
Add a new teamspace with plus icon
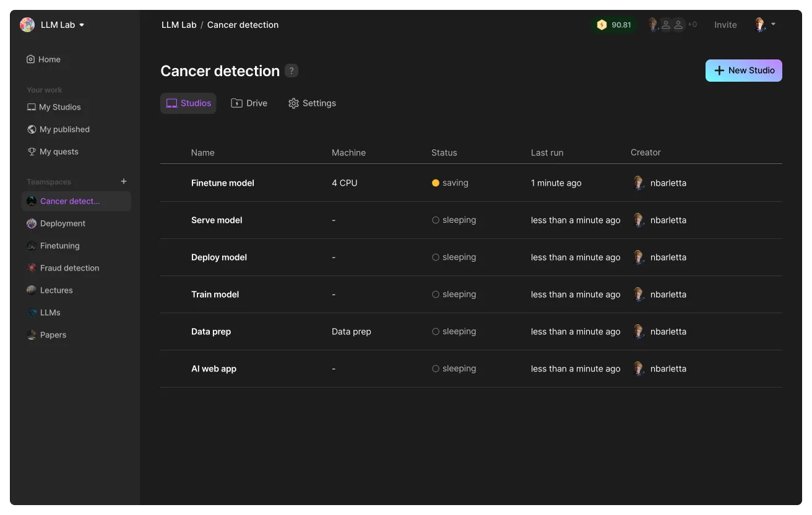124,181
